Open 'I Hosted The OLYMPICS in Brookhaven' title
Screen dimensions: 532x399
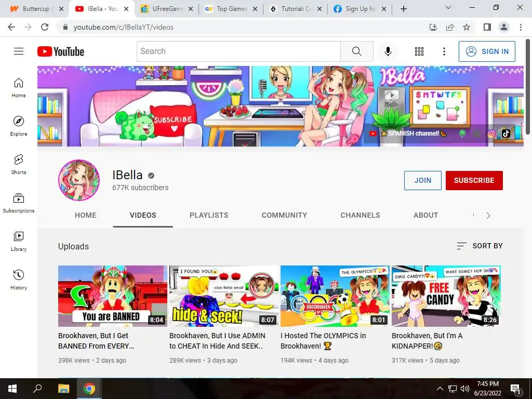tap(323, 341)
